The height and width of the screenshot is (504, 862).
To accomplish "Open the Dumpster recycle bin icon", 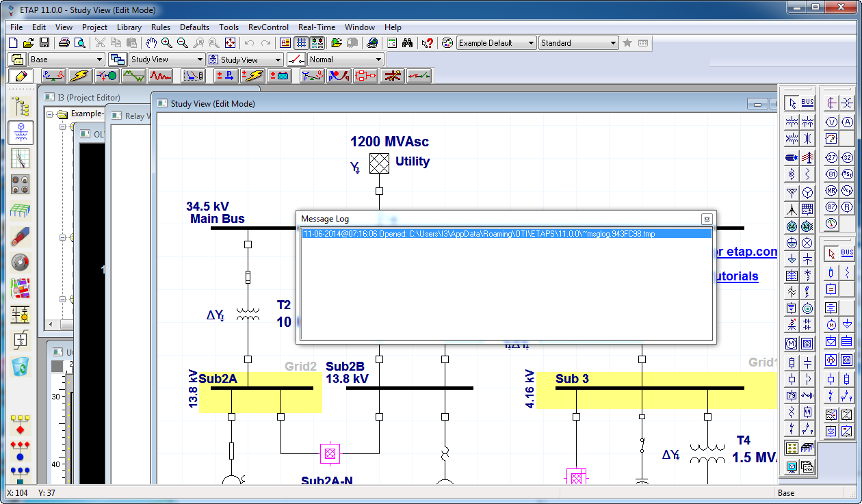I will coord(21,367).
